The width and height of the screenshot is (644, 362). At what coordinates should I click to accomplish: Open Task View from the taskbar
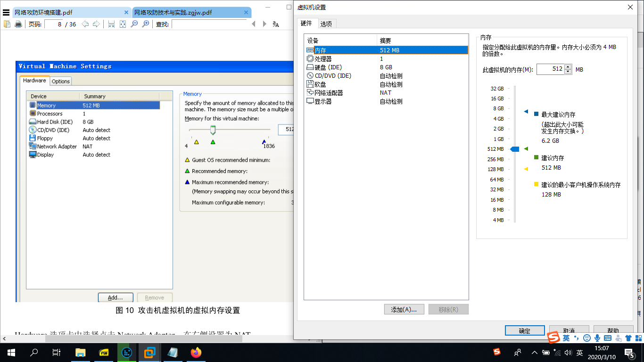(x=57, y=353)
